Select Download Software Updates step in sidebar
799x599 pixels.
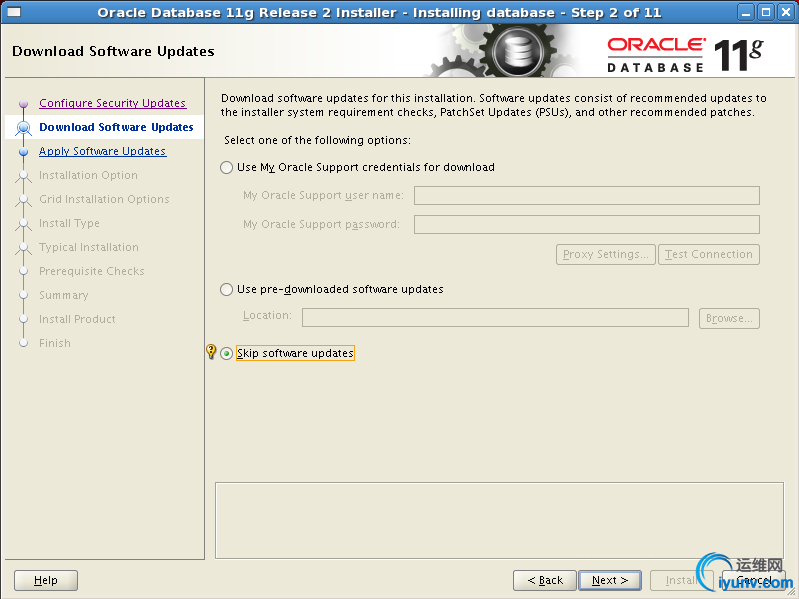coord(116,127)
